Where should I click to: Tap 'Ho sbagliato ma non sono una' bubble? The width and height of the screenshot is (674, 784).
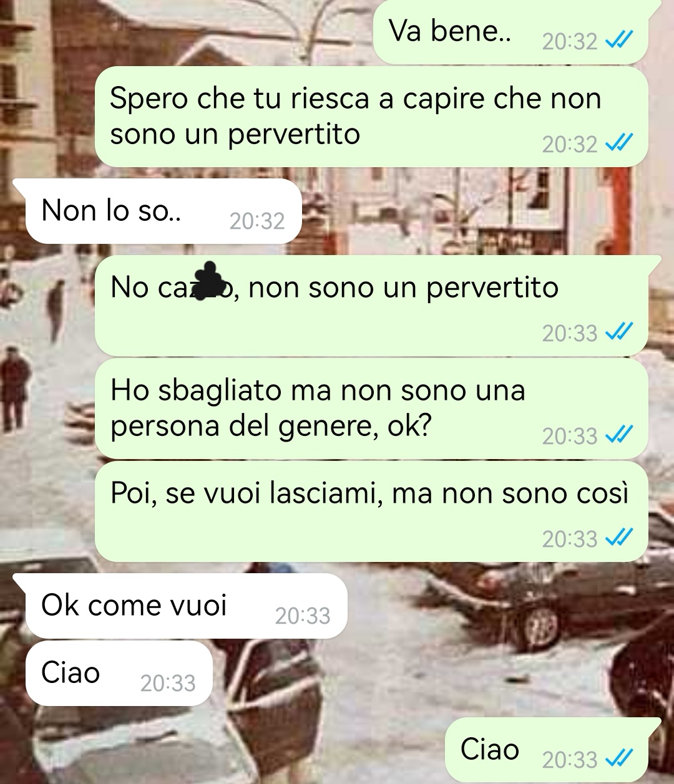(x=371, y=409)
